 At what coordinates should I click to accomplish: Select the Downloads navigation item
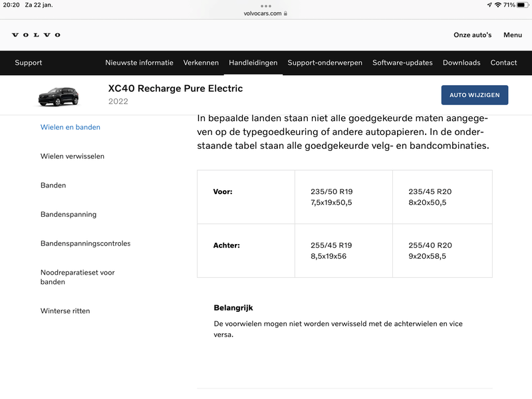click(462, 63)
